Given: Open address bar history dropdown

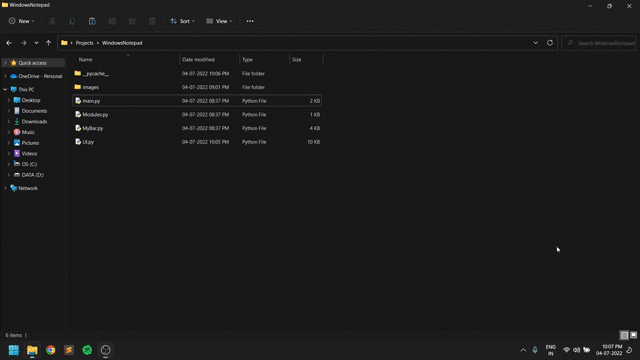Looking at the screenshot, I should [x=536, y=43].
